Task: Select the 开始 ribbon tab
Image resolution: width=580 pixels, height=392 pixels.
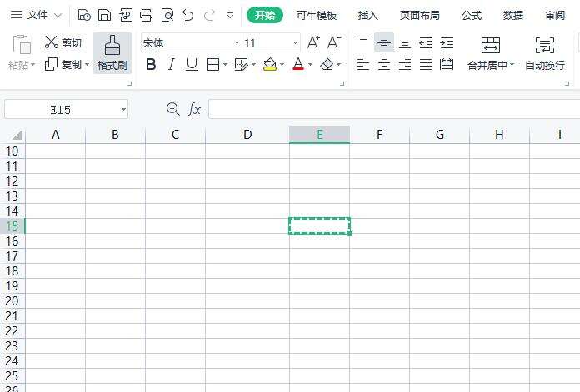Action: 265,15
